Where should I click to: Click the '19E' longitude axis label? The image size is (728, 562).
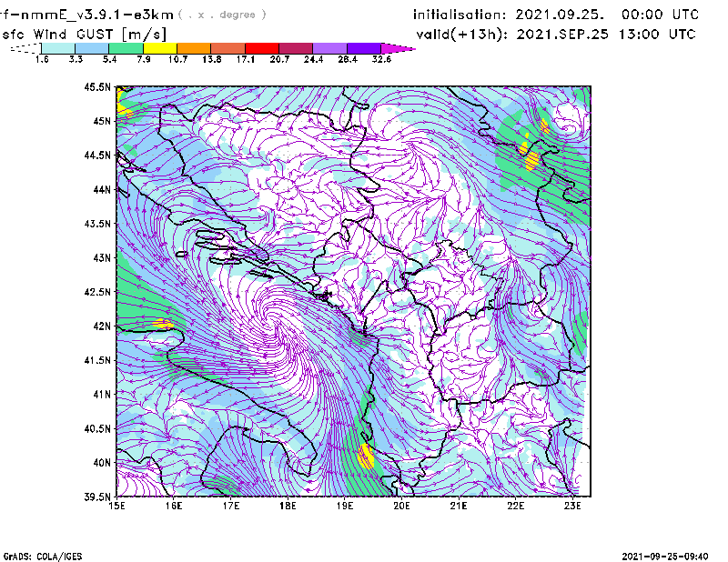[x=346, y=506]
